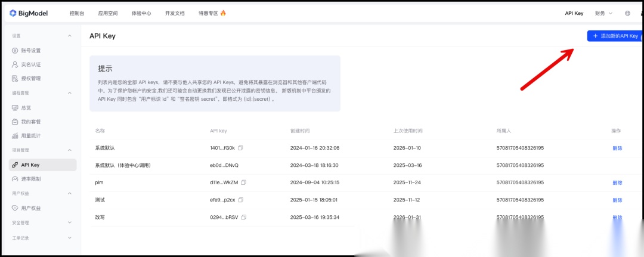Screen dimensions: 644x257
Task: Open 账号设置 in the sidebar
Action: [30, 51]
